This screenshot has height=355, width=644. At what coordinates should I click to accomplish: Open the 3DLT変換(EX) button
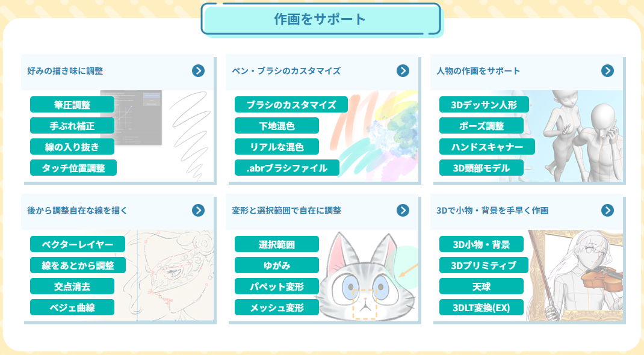pos(481,307)
